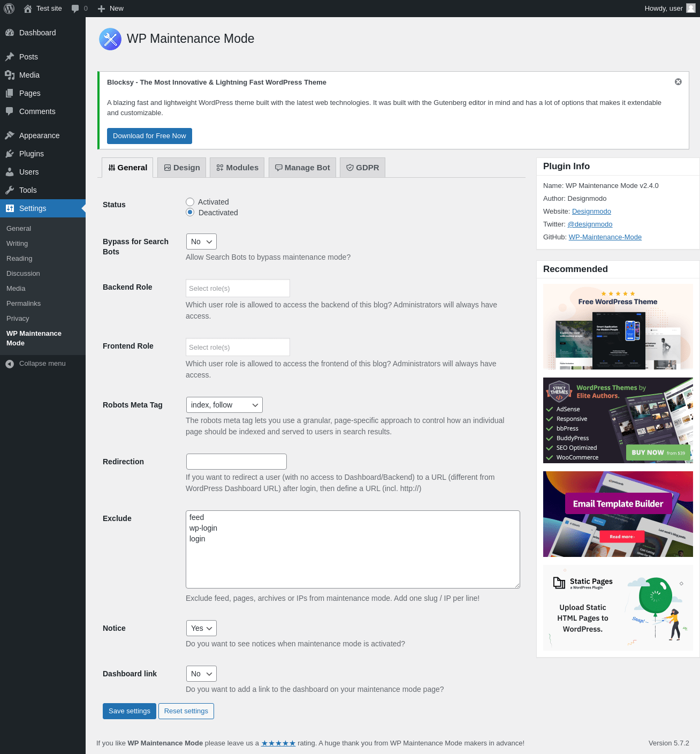Switch to the Modules tab
Screen dimensions: 700x754
point(237,168)
